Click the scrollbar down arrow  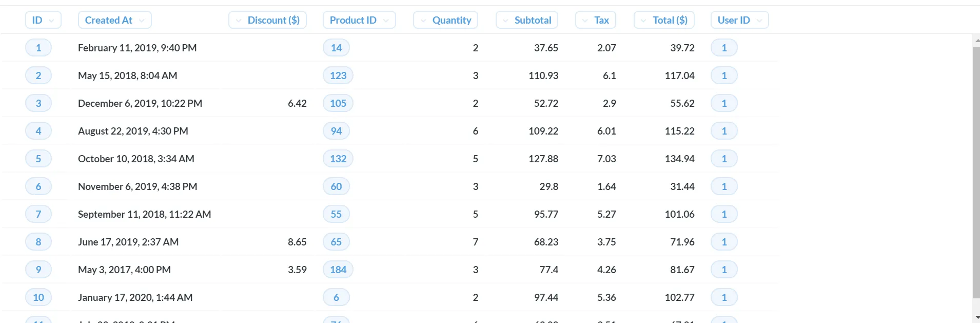tap(976, 318)
